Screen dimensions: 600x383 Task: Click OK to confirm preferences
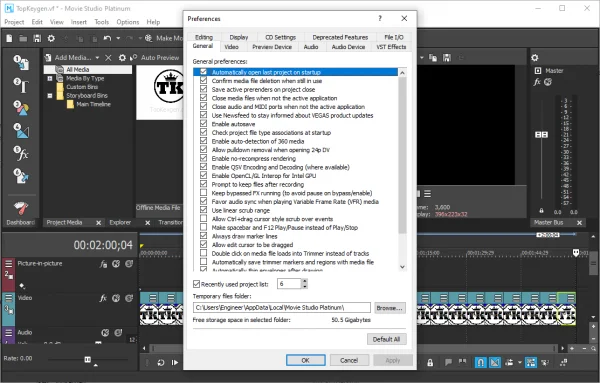[305, 360]
